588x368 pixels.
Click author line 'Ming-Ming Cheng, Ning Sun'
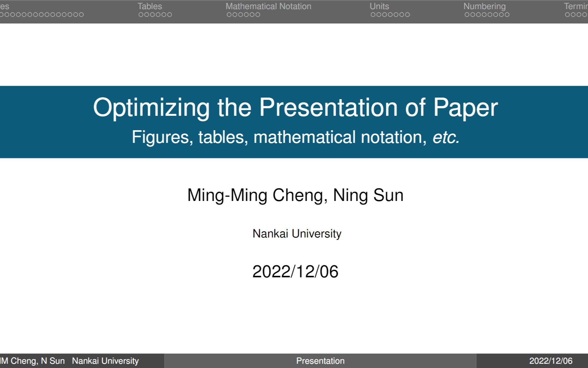[x=295, y=195]
